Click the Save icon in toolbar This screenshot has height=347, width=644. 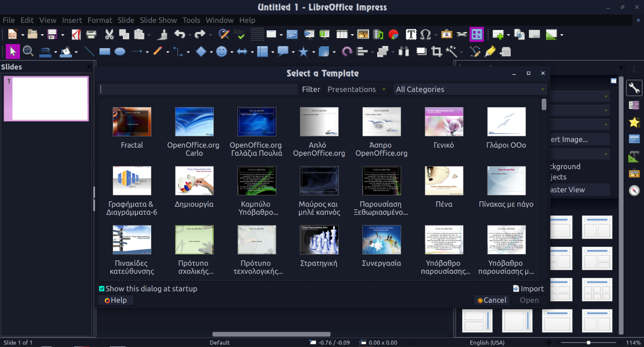(x=52, y=35)
